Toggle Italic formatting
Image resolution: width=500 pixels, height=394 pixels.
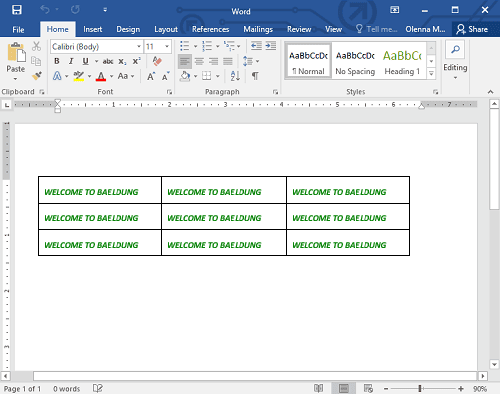pyautogui.click(x=71, y=61)
